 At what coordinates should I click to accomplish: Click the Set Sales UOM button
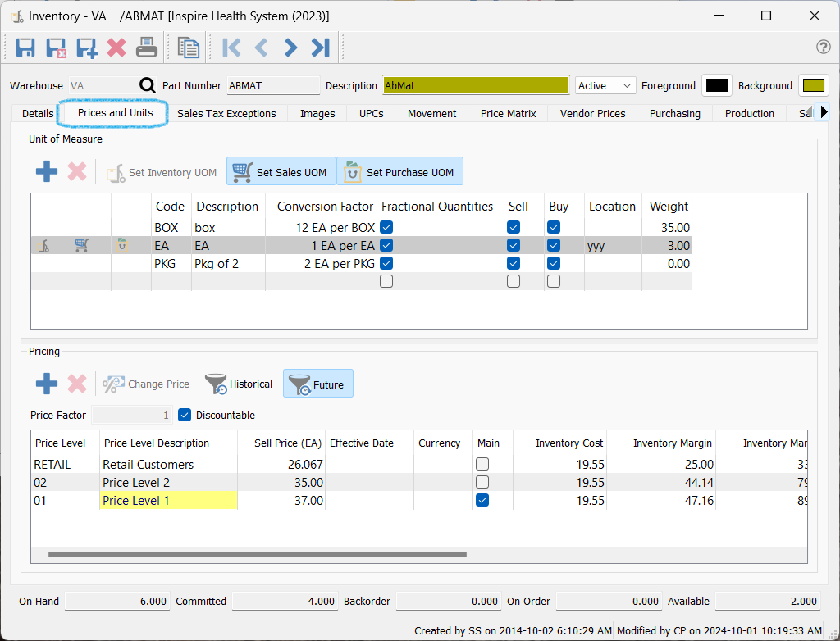tap(281, 172)
